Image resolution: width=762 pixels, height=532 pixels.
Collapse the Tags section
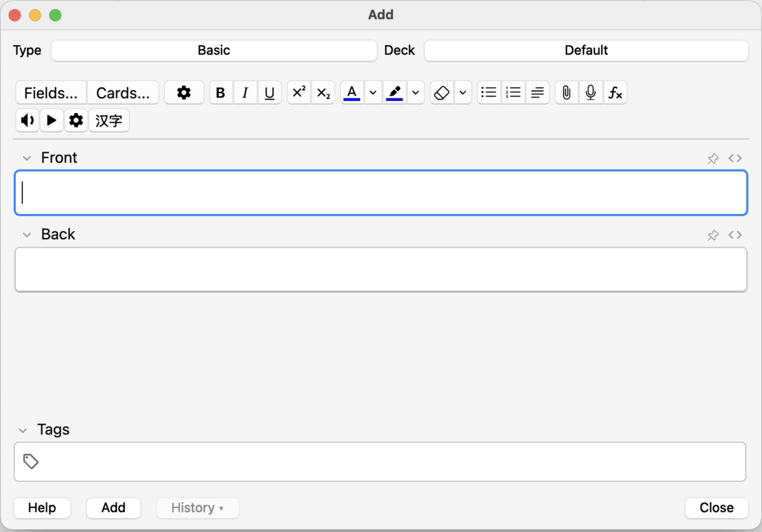tap(23, 430)
